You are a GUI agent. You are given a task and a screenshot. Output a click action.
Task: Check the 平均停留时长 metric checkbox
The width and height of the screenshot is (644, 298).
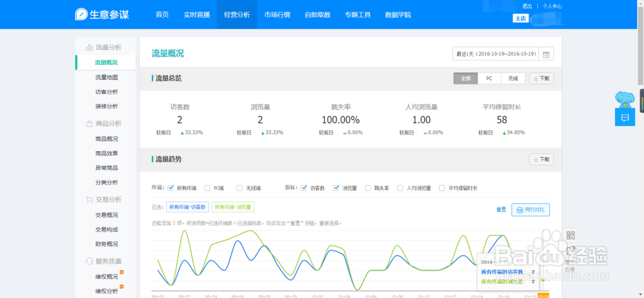pos(442,188)
